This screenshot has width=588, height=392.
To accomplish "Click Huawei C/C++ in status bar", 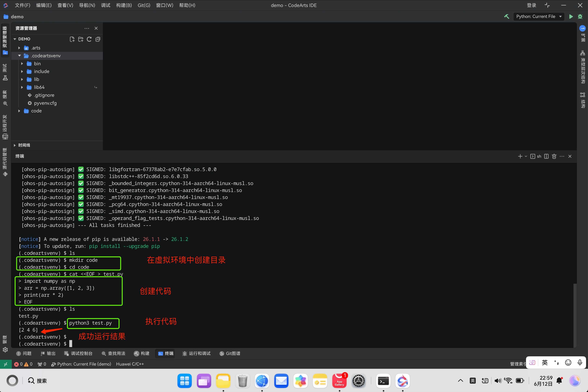I will [x=130, y=364].
